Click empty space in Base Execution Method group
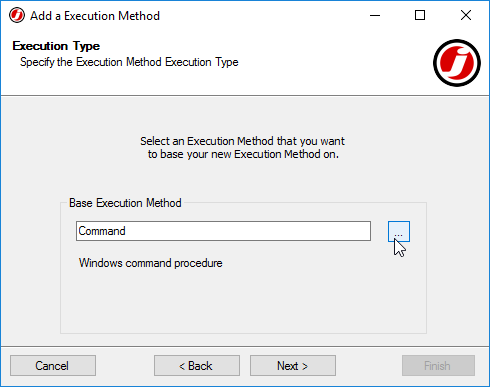 243,302
